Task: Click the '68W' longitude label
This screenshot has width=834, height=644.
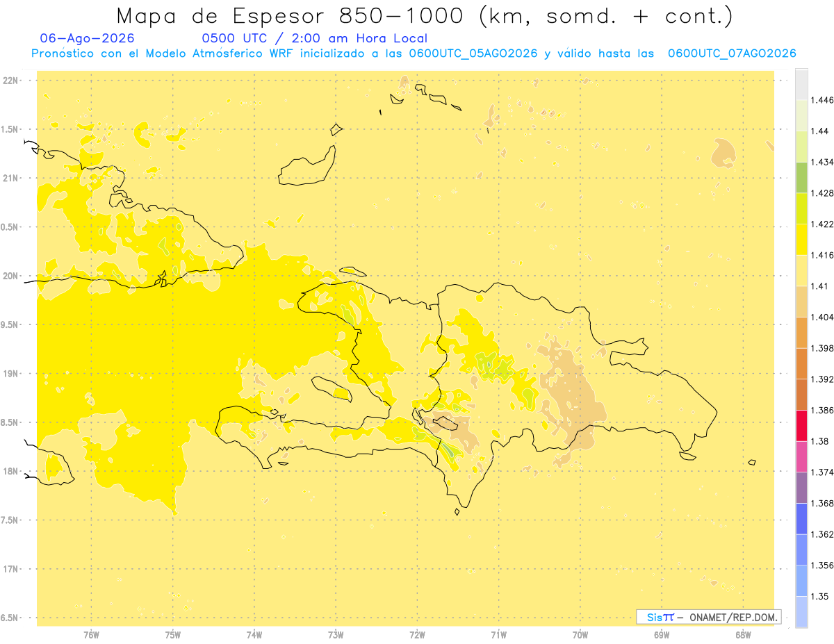Action: tap(743, 635)
